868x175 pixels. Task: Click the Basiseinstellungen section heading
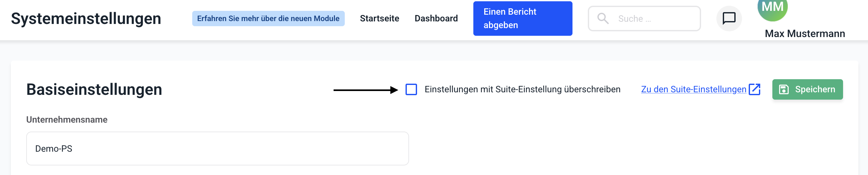coord(94,89)
